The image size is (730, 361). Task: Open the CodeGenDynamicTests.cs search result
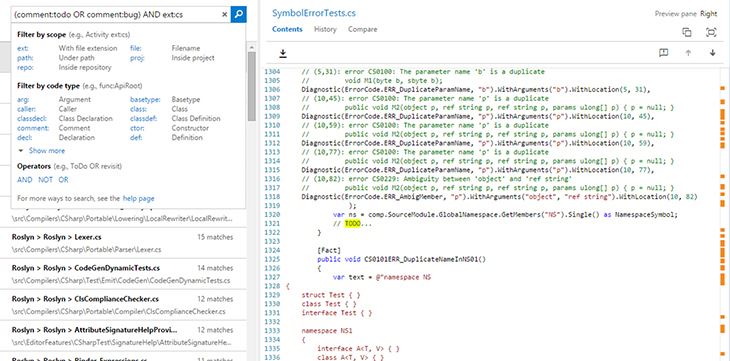pyautogui.click(x=123, y=274)
